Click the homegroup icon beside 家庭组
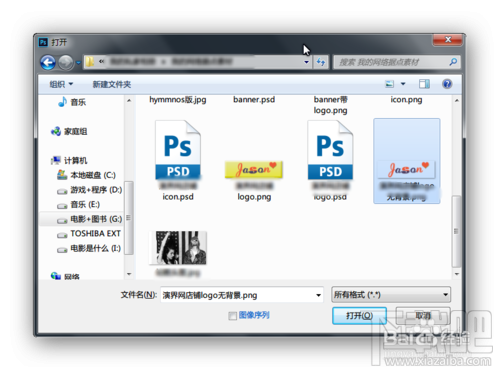 [x=56, y=131]
